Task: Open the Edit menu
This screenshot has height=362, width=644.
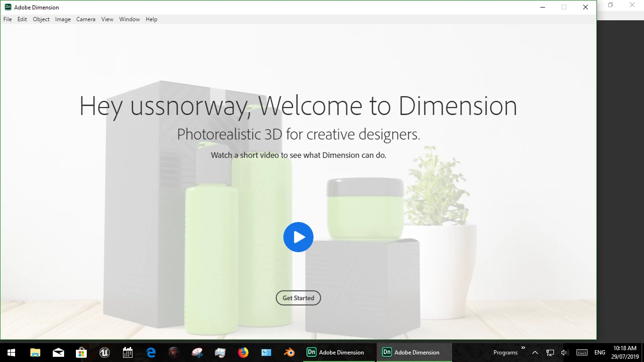Action: [x=22, y=19]
